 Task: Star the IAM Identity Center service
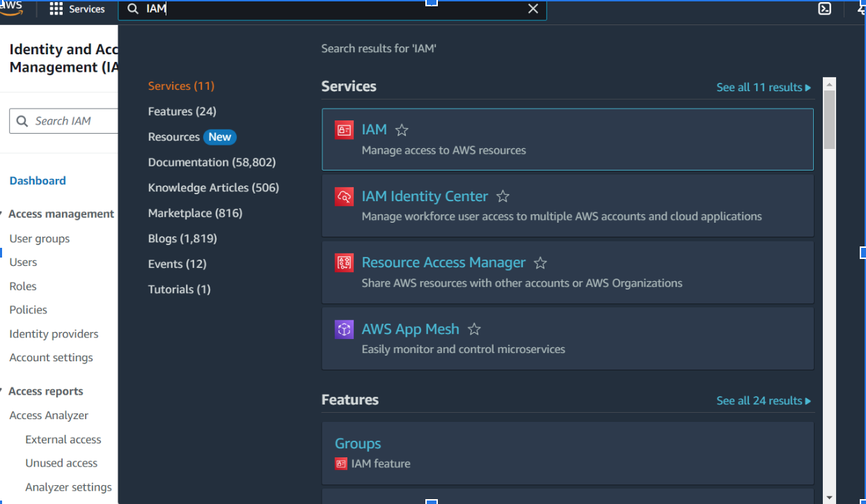pyautogui.click(x=503, y=197)
